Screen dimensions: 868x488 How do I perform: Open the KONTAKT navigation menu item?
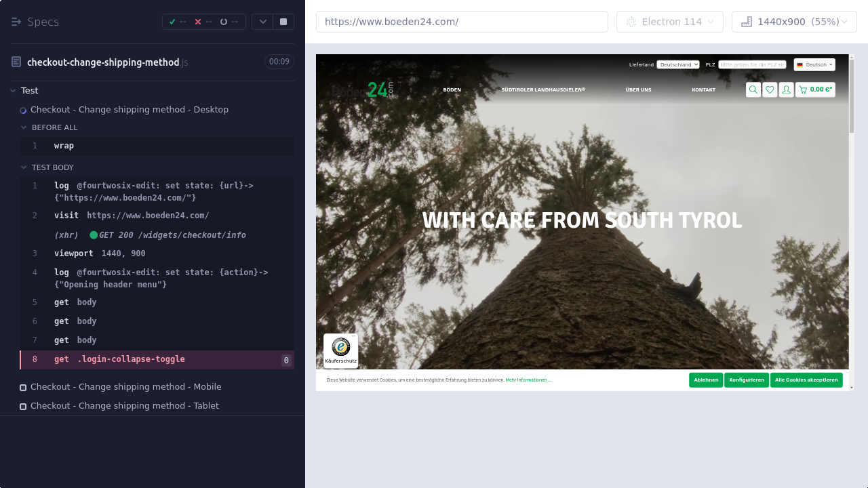pos(703,89)
